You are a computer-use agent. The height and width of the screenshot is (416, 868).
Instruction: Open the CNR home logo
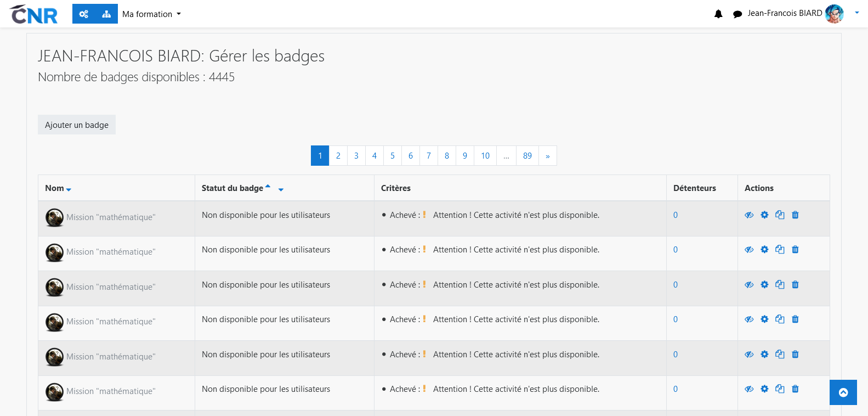(x=34, y=14)
